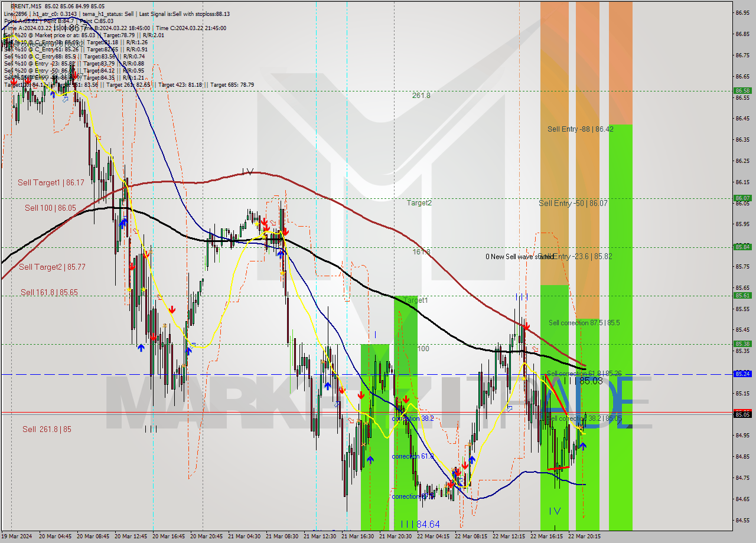The image size is (756, 543).
Task: Select the '161.8' Fibonacci level label
Action: 421,252
